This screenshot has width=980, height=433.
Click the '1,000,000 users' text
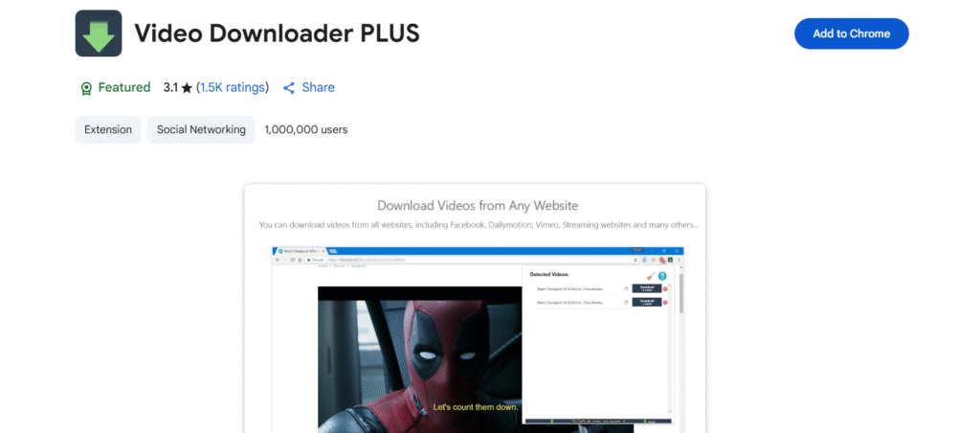pyautogui.click(x=306, y=129)
